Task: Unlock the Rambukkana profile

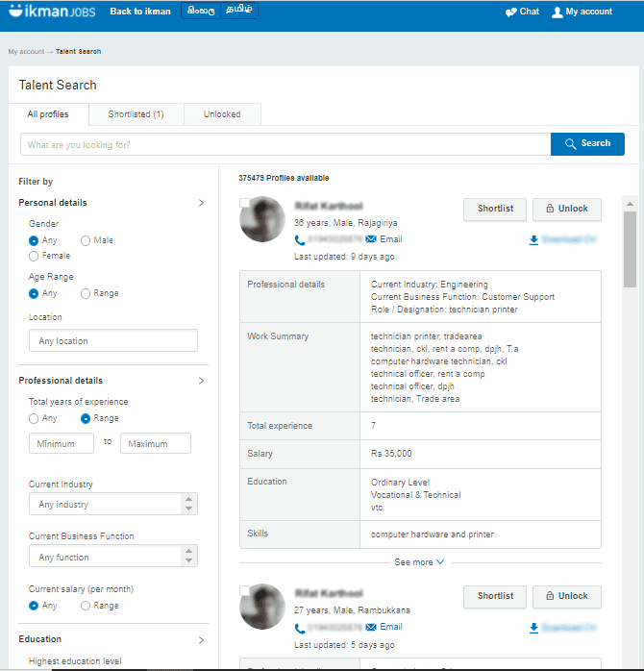Action: tap(567, 596)
